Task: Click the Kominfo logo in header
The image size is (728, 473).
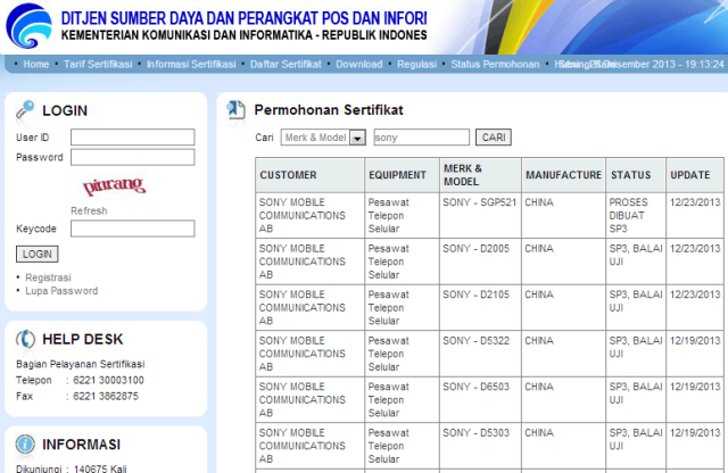Action: click(x=28, y=27)
